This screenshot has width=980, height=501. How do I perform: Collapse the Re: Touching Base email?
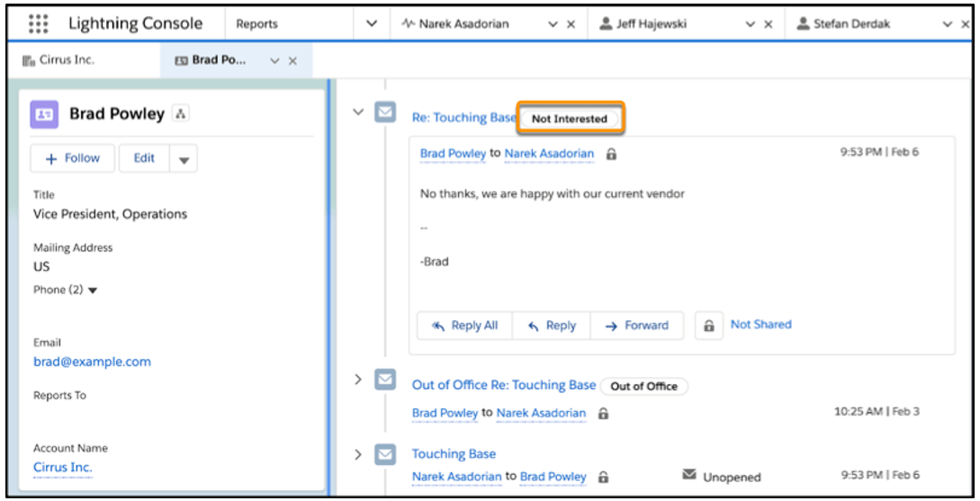click(x=358, y=112)
